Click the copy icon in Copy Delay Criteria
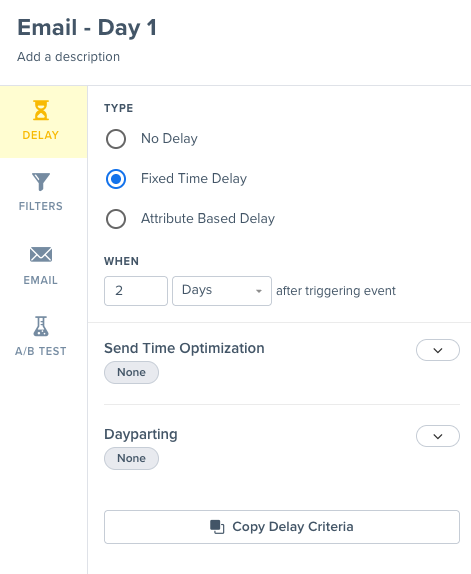Screen dimensions: 471x574 (217, 527)
